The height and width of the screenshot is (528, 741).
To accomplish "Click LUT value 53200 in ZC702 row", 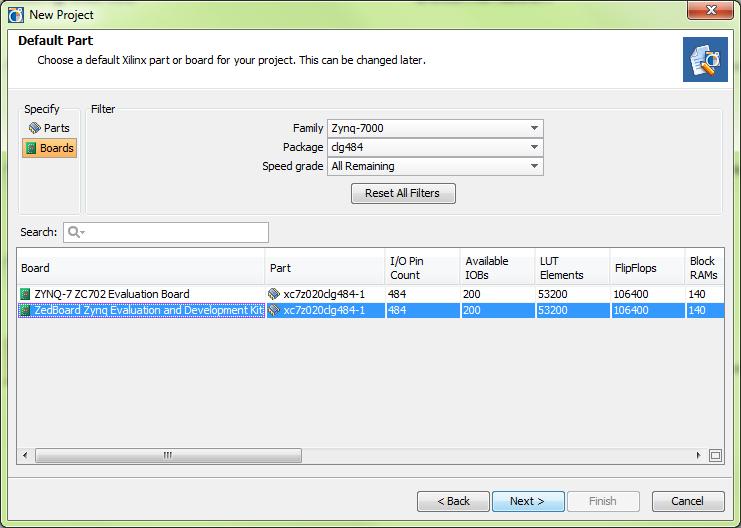I will (552, 294).
